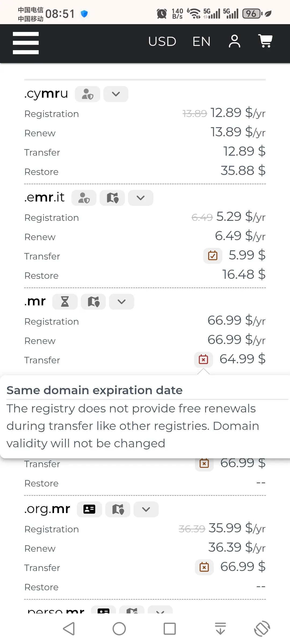
Task: Open the user account icon
Action: coord(234,41)
